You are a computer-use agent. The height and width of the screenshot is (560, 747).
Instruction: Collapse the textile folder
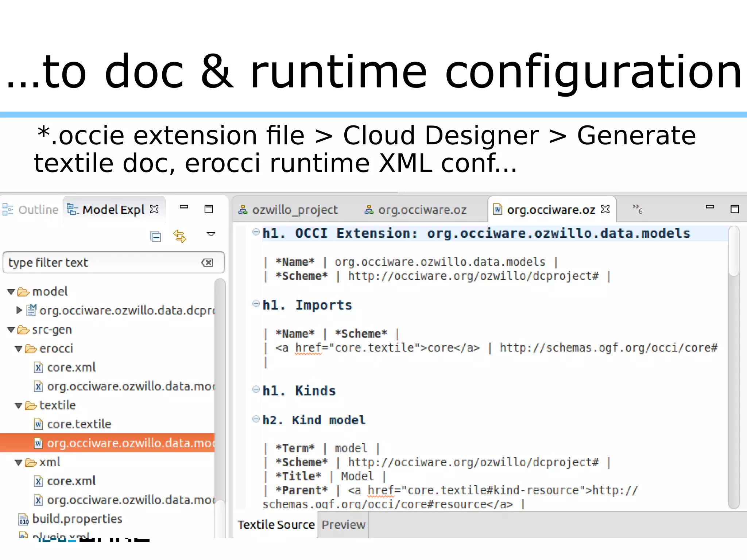point(19,405)
